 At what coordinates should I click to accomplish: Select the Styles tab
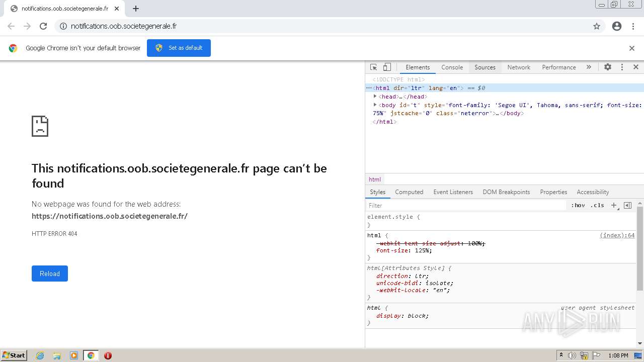(x=377, y=192)
